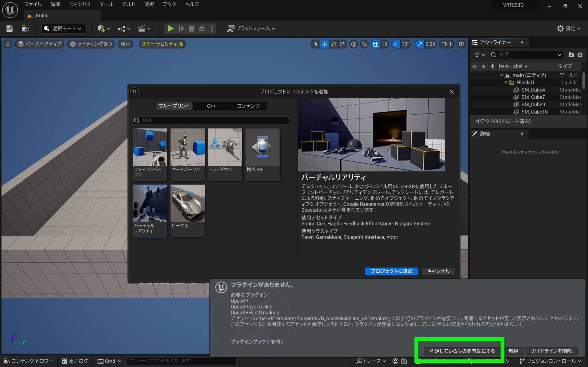This screenshot has width=588, height=367.
Task: Open the 選択モード dropdown
Action: tap(63, 29)
